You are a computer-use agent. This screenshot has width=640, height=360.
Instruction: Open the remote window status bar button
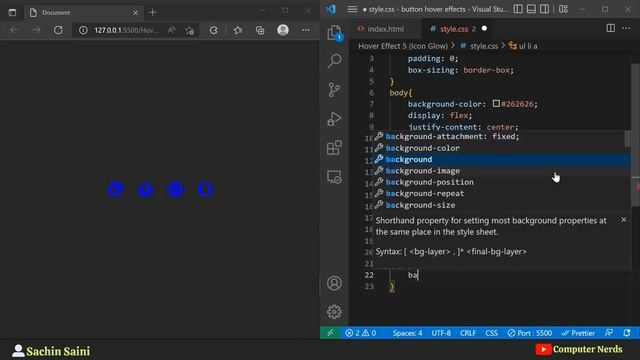330,333
